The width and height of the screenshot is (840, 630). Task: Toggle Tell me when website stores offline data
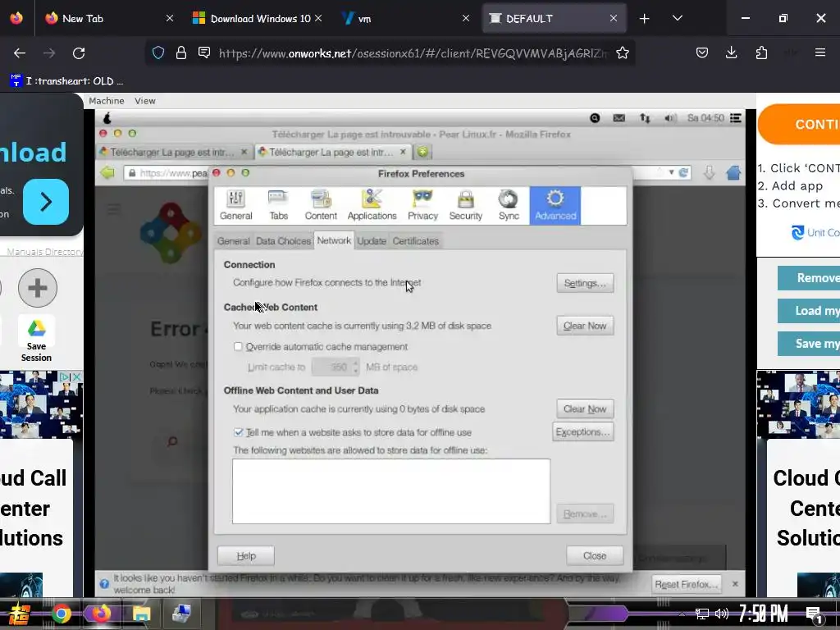coord(239,432)
